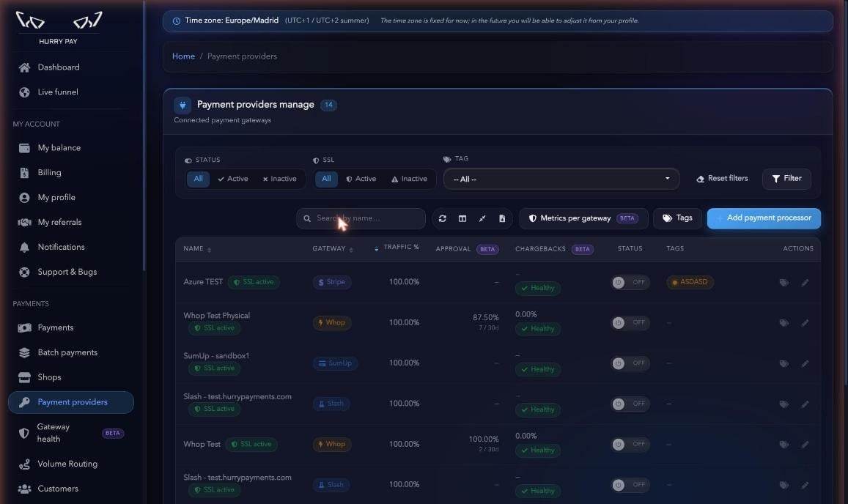Click the clock icon next to Time zone
Screen dimensions: 848x504
(x=177, y=21)
